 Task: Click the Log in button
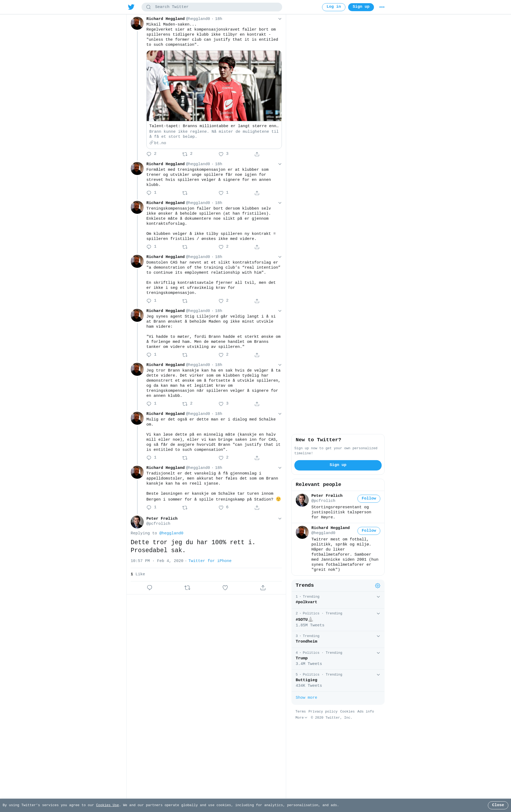[x=333, y=7]
